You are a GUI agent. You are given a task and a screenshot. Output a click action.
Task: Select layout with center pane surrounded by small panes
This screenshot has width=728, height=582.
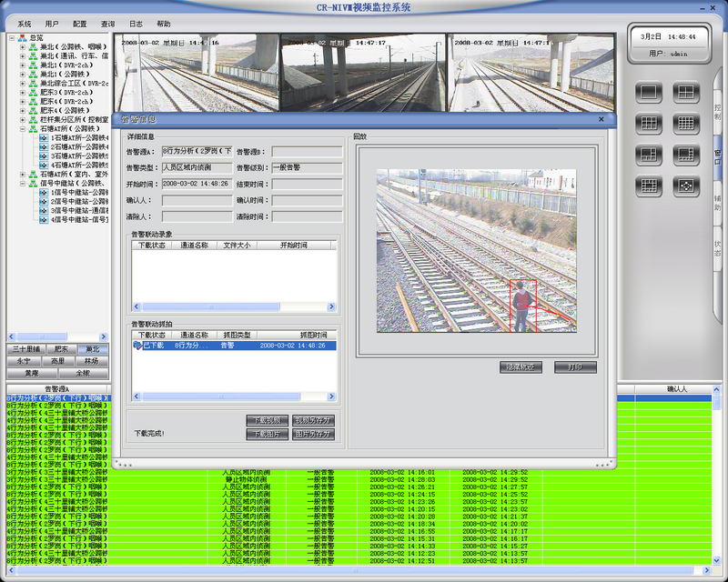click(648, 186)
